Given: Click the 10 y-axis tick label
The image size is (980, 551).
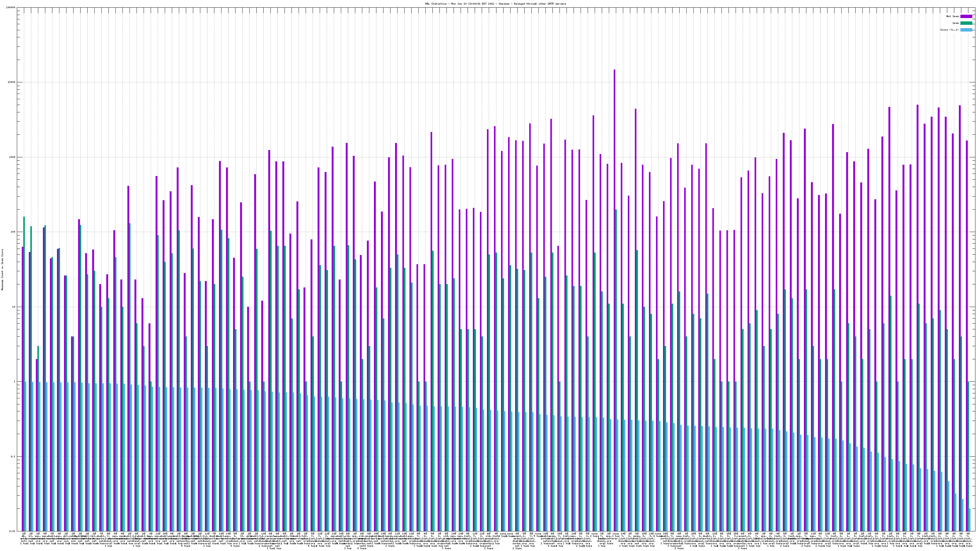Looking at the screenshot, I should click(14, 307).
